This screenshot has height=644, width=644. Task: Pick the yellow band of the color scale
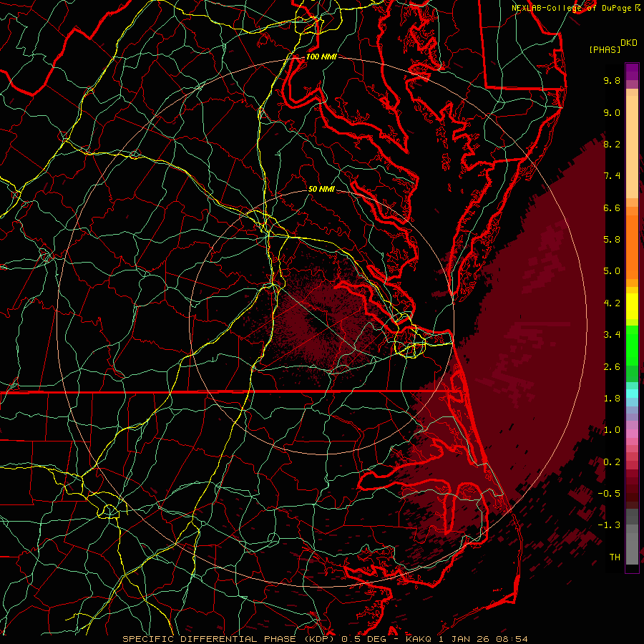click(632, 306)
